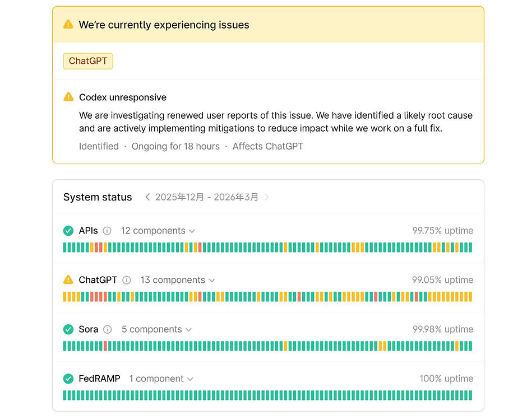Click the warning icon beside 'We're currently experiencing issues'

[68, 25]
